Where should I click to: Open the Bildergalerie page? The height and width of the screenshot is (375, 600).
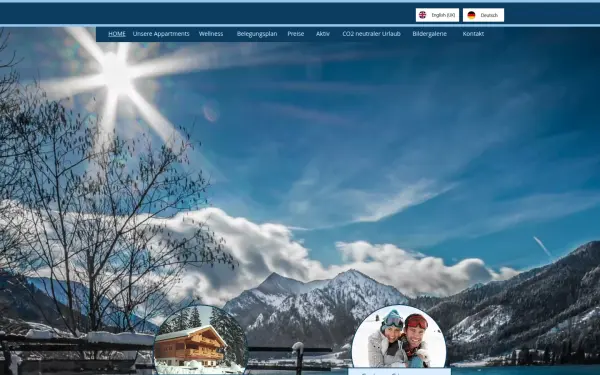tap(430, 34)
